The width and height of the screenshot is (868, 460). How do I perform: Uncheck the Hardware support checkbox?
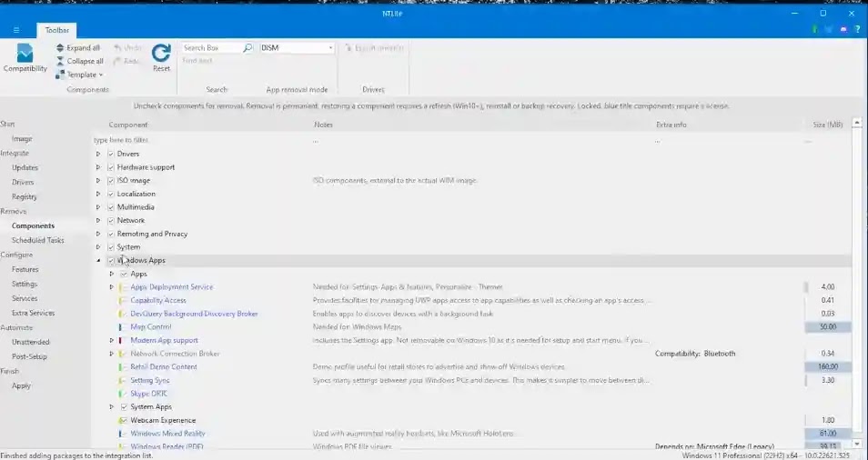111,167
